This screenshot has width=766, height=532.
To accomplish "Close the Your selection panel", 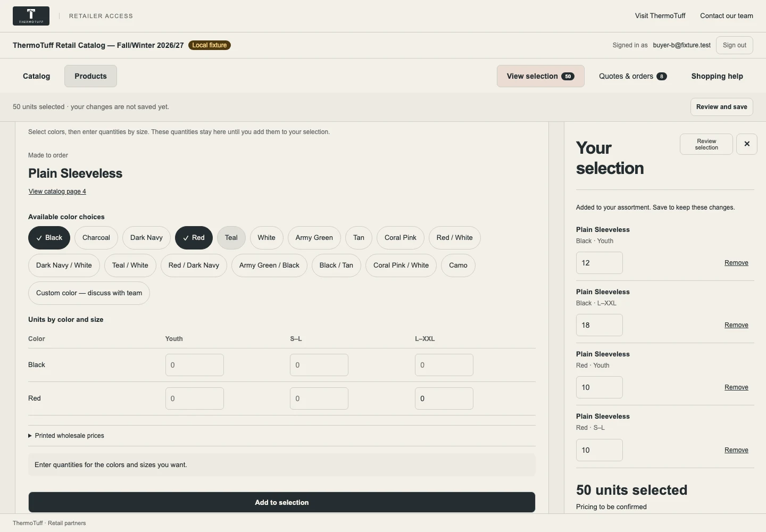I will click(x=747, y=144).
